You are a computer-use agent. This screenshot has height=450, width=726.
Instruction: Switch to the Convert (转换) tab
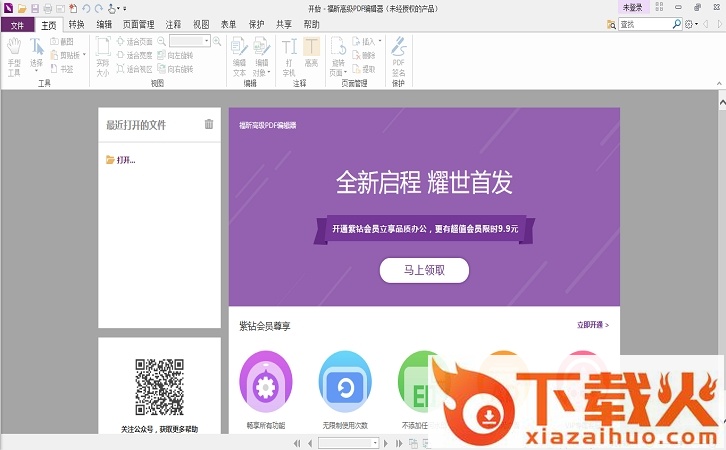76,25
